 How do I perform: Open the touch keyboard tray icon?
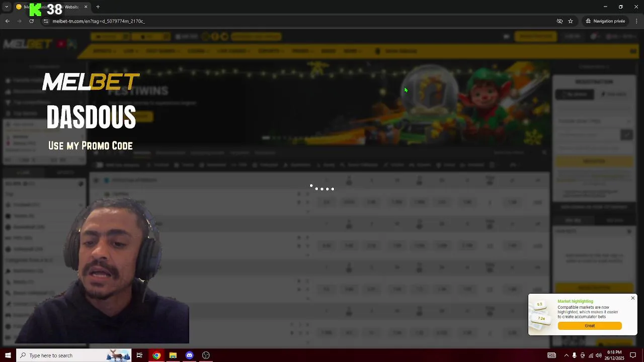(x=551, y=355)
